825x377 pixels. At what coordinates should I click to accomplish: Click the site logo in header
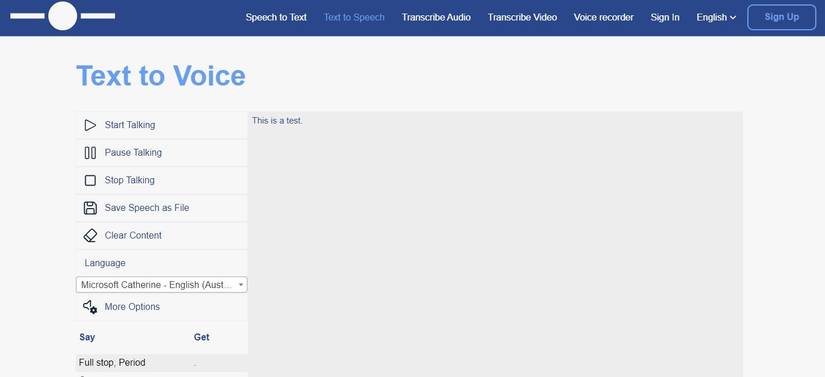[63, 16]
